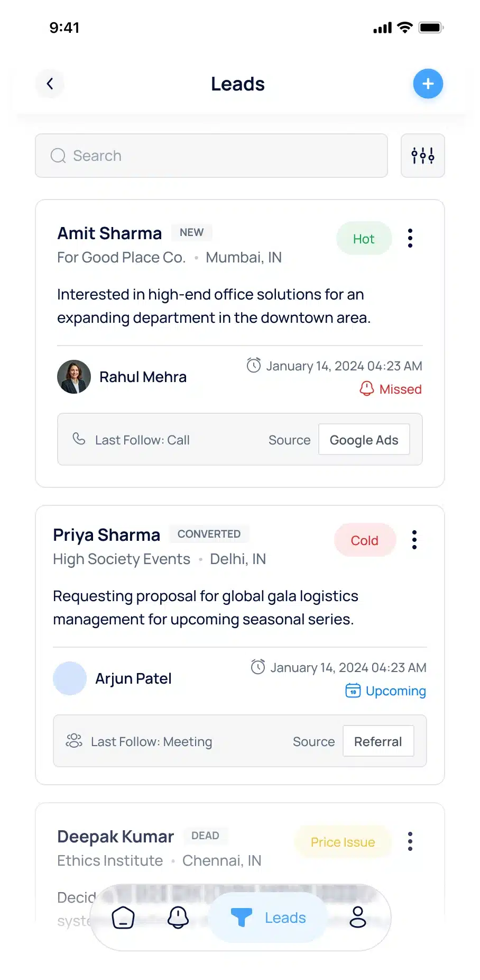Click the Google Ads source button

tap(364, 440)
